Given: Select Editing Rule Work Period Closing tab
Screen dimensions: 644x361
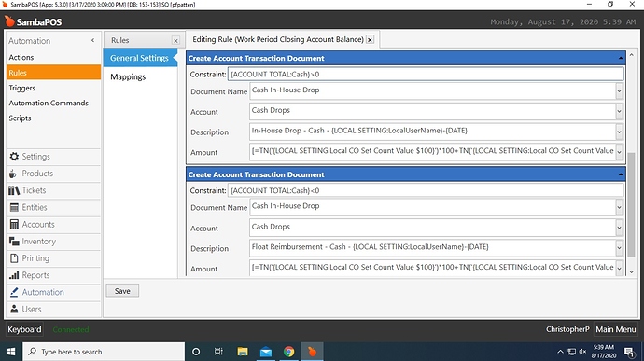Looking at the screenshot, I should [x=278, y=39].
